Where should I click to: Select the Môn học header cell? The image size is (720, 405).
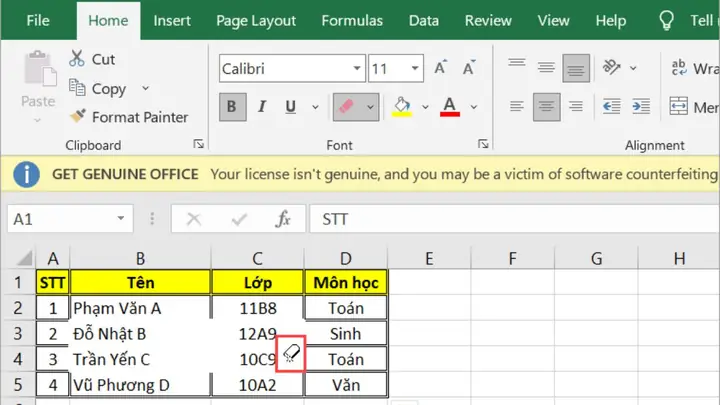pyautogui.click(x=346, y=282)
